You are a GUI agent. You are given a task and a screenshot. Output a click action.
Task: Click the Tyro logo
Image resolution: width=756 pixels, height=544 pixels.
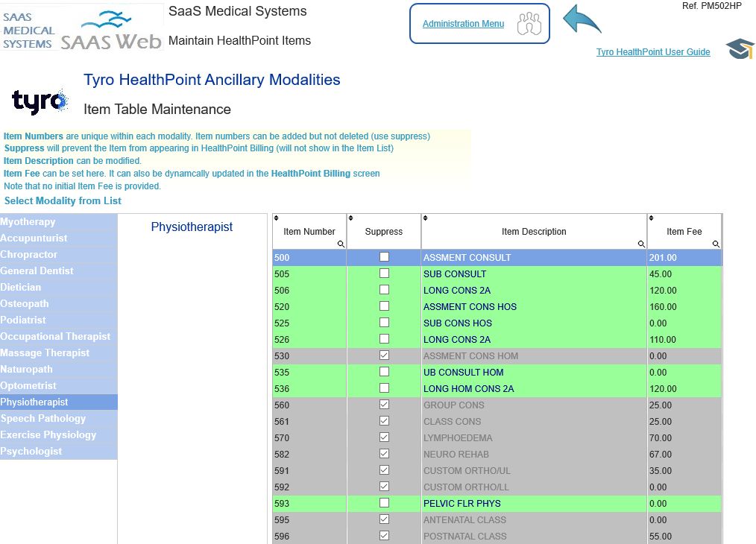click(40, 101)
